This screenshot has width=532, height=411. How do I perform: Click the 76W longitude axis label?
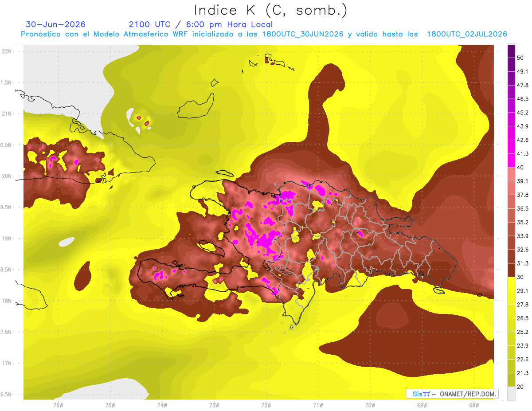pos(58,405)
